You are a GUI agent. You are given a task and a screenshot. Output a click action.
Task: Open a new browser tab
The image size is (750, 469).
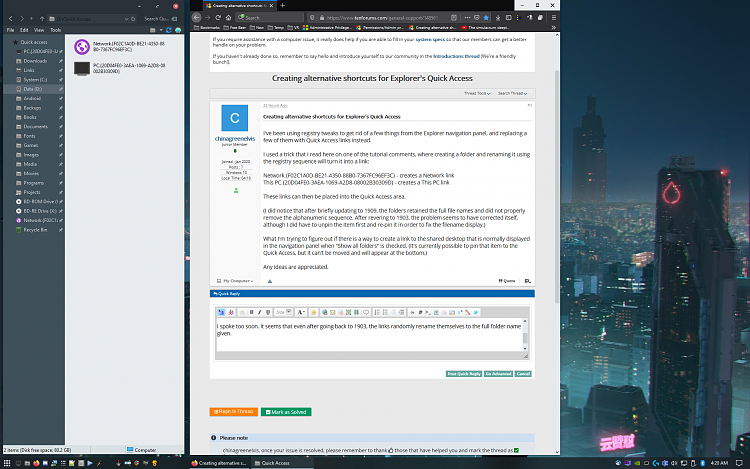click(283, 6)
